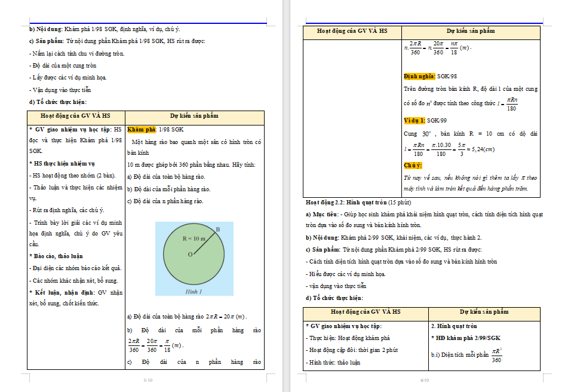Click the 'Hình 1' figure caption
The width and height of the screenshot is (571, 392).
(x=194, y=291)
